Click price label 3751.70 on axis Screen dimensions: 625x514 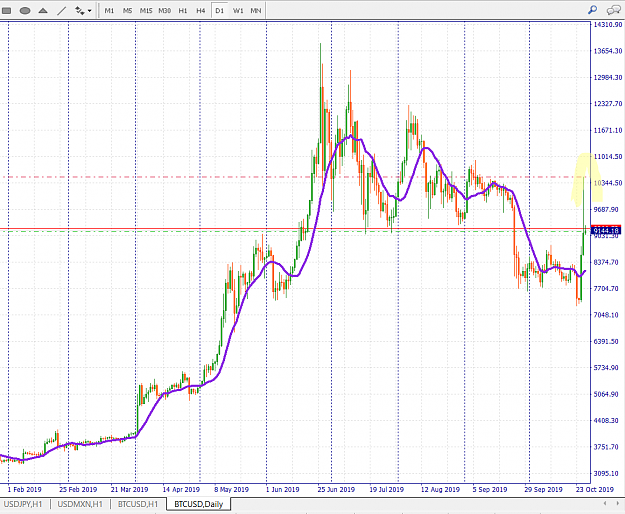click(607, 447)
